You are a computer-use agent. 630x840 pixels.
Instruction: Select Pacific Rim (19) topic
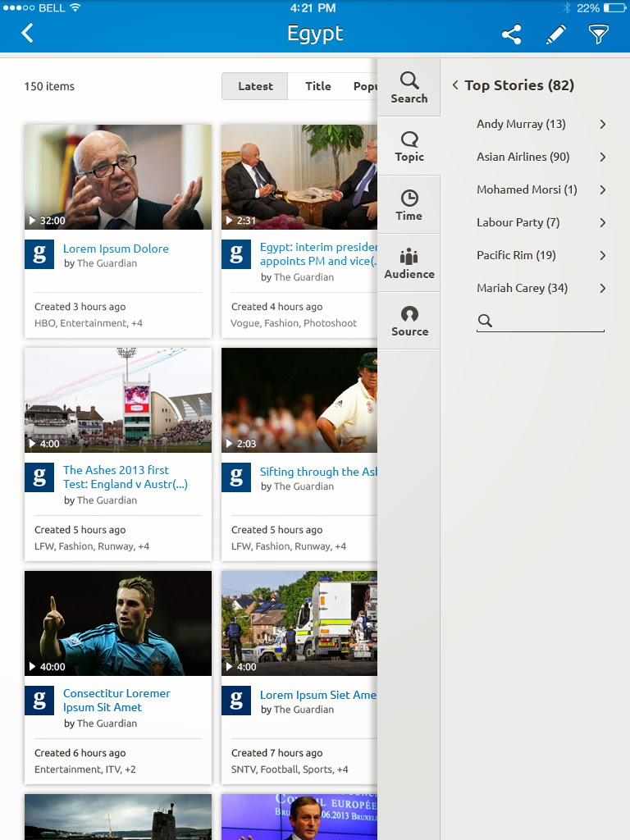point(516,256)
